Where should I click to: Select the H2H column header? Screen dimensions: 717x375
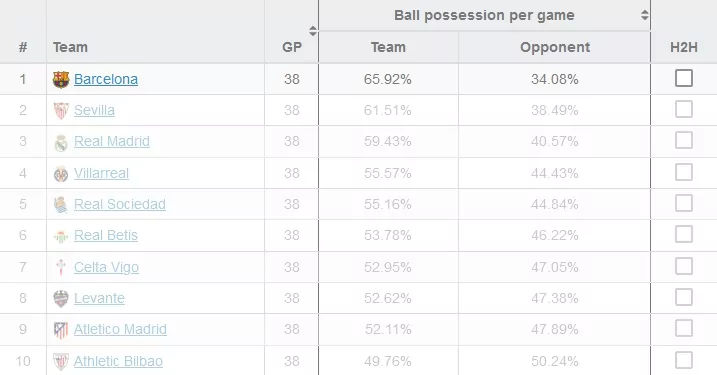tap(684, 47)
